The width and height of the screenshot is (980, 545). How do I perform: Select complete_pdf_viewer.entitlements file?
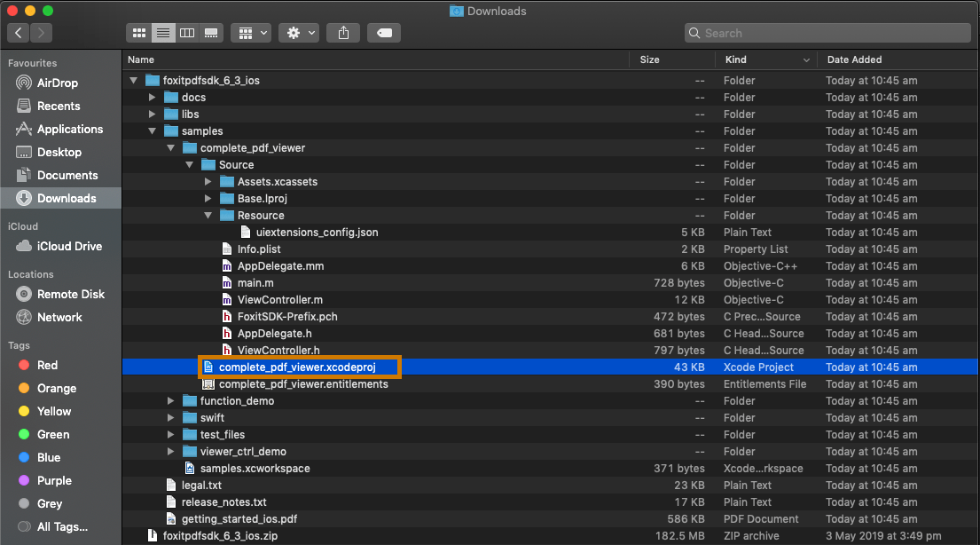coord(550,384)
